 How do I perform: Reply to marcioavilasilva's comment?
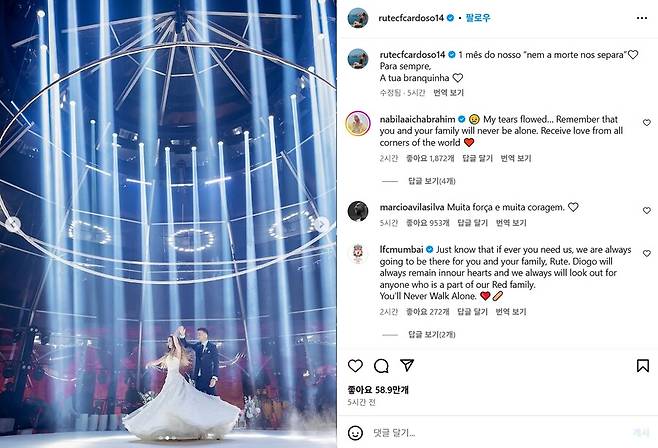pyautogui.click(x=473, y=223)
